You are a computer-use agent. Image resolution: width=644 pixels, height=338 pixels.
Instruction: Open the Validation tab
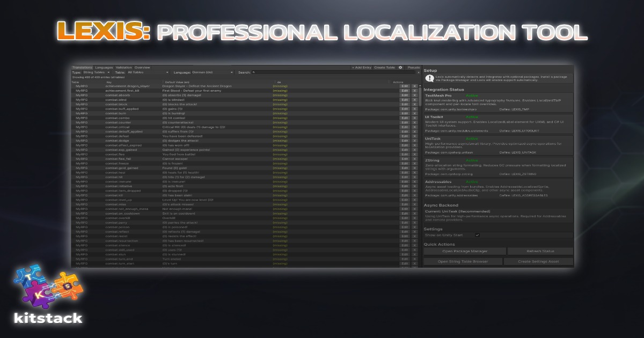coord(124,68)
